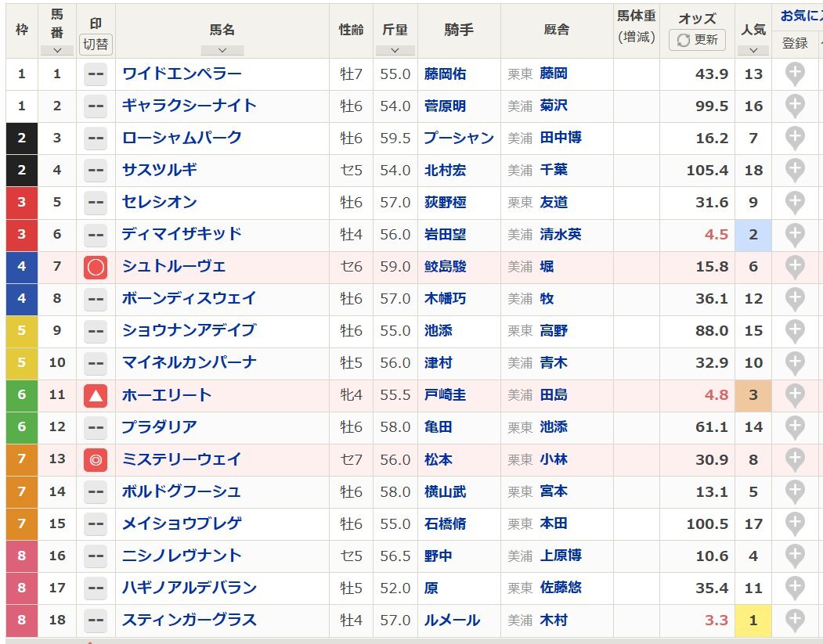The height and width of the screenshot is (644, 823).
Task: Toggle the mark box for サスツルギ
Action: pos(96,170)
